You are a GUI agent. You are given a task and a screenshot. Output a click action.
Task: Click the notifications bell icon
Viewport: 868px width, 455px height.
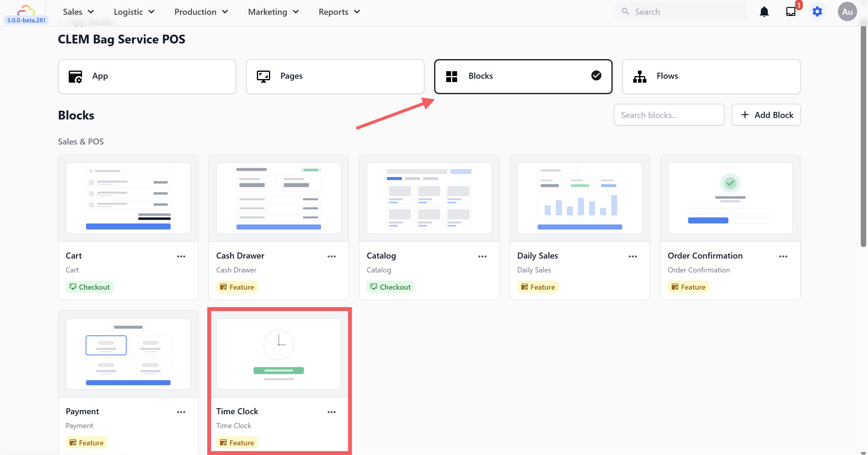pos(764,12)
